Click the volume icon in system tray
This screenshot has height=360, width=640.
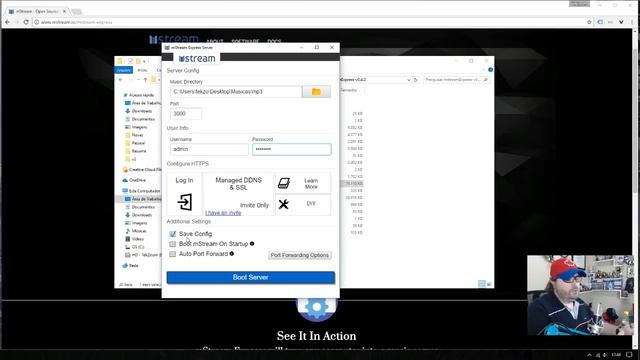[605, 355]
